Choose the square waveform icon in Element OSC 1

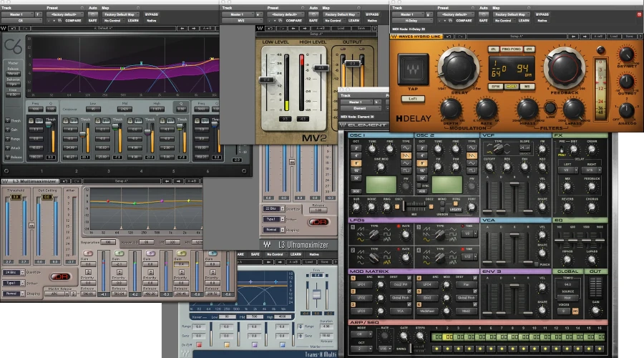click(406, 170)
